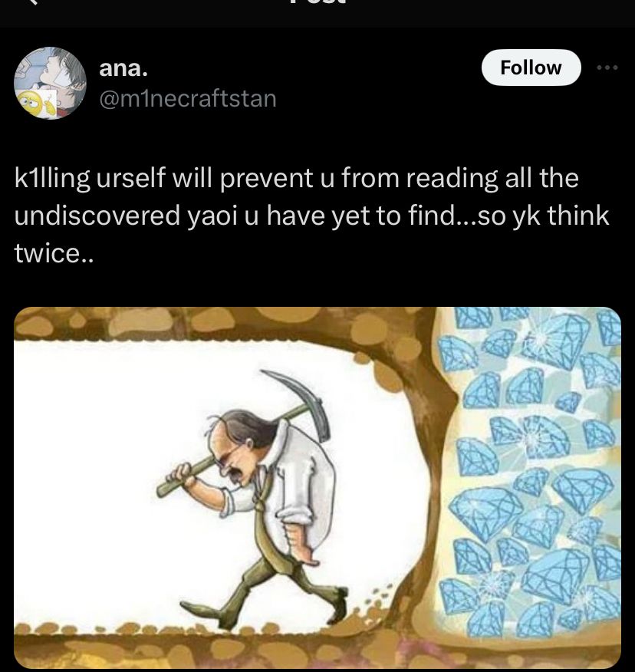Click the word "twice.." ending the post
The width and height of the screenshot is (635, 672).
[x=54, y=253]
